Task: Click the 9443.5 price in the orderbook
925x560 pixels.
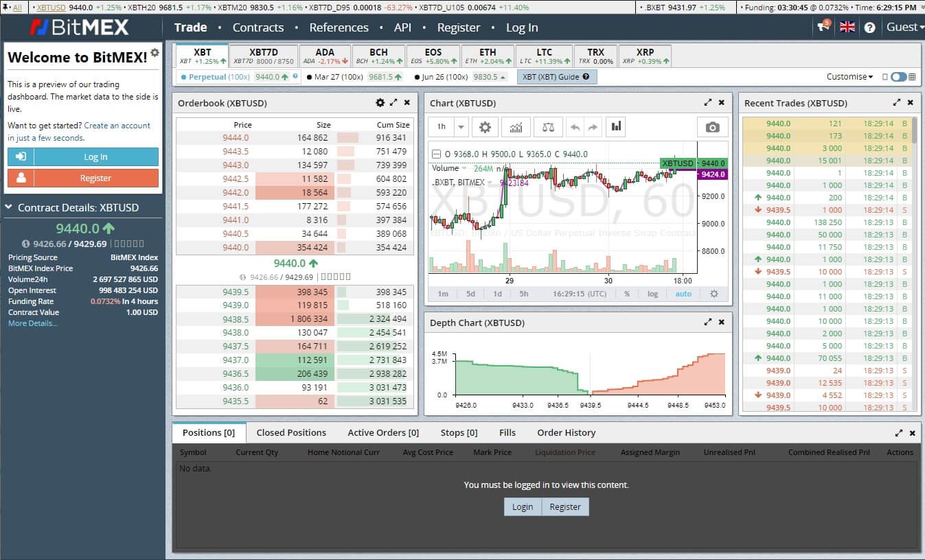Action: 236,151
